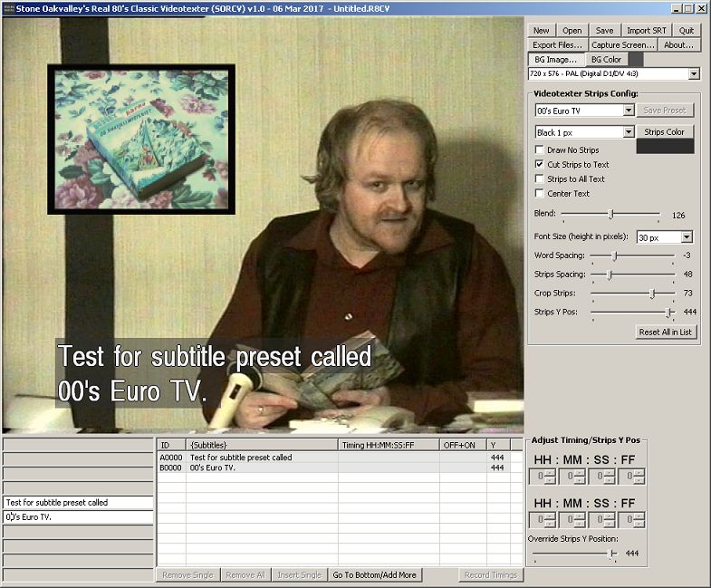Click the dark strips color swatch
The height and width of the screenshot is (588, 711).
pos(665,147)
